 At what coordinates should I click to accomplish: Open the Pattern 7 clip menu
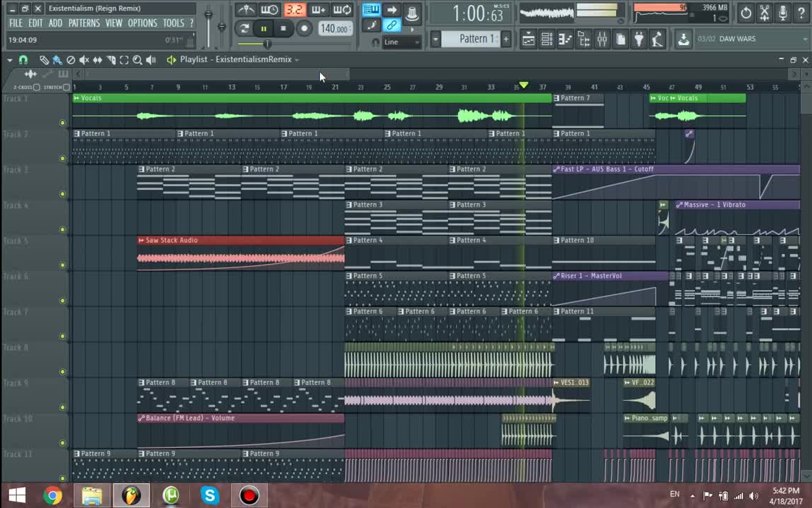(x=557, y=98)
